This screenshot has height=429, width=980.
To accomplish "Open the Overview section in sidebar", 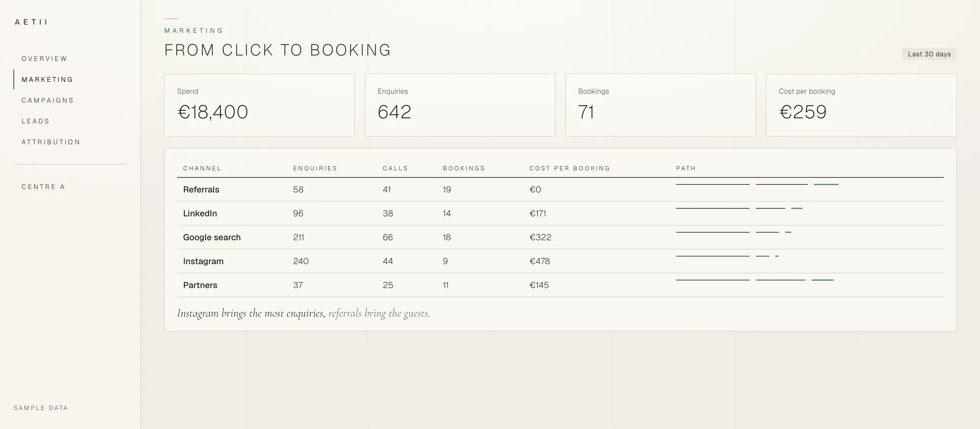I will [x=45, y=59].
